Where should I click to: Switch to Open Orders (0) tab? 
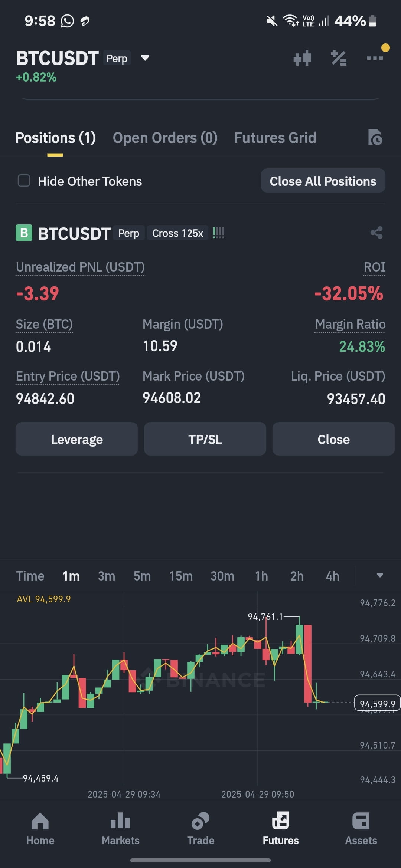pyautogui.click(x=165, y=138)
